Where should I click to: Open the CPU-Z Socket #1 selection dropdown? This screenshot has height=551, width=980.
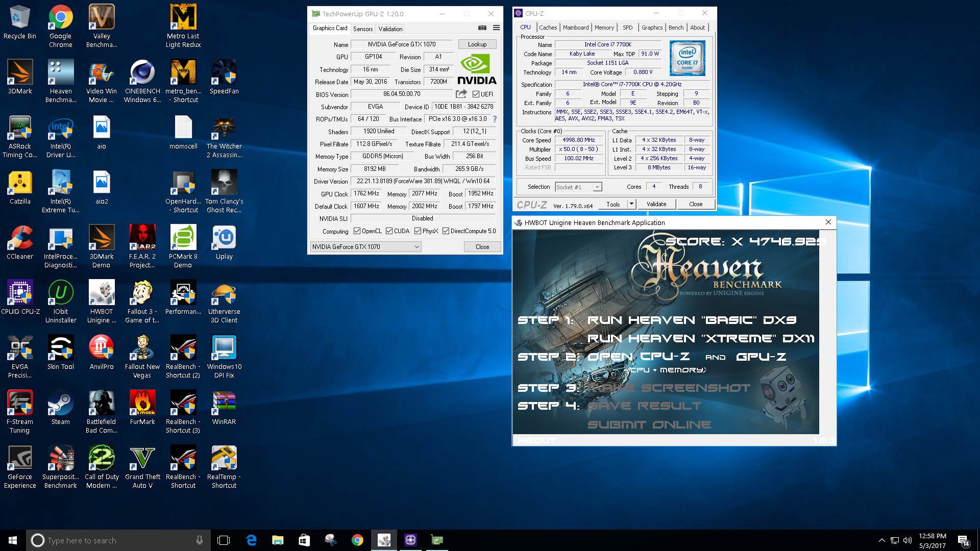point(578,187)
